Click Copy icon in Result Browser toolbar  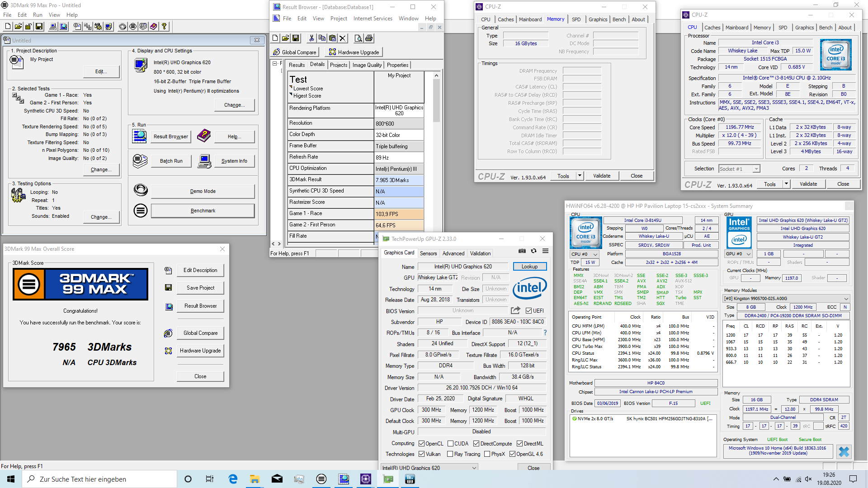tap(321, 38)
